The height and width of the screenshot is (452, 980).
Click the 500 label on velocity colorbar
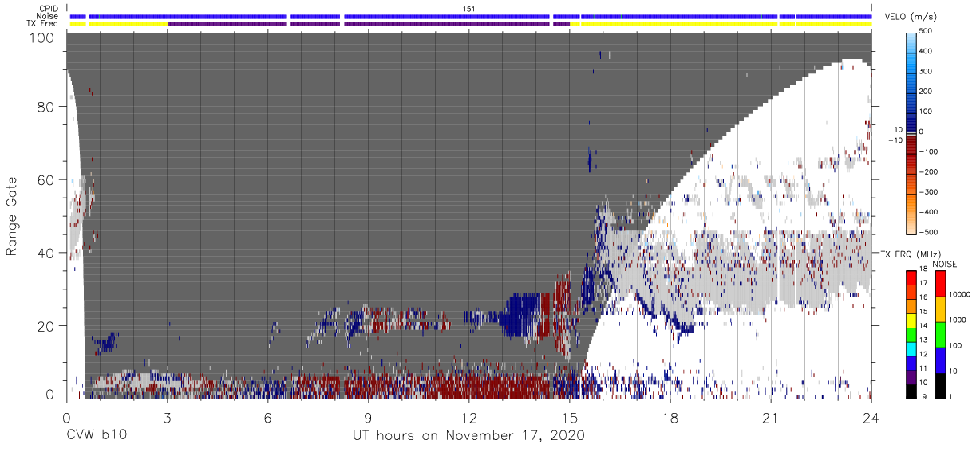coord(926,31)
